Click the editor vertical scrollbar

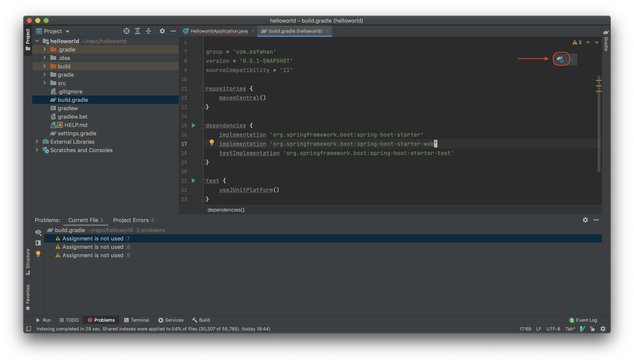(x=599, y=124)
